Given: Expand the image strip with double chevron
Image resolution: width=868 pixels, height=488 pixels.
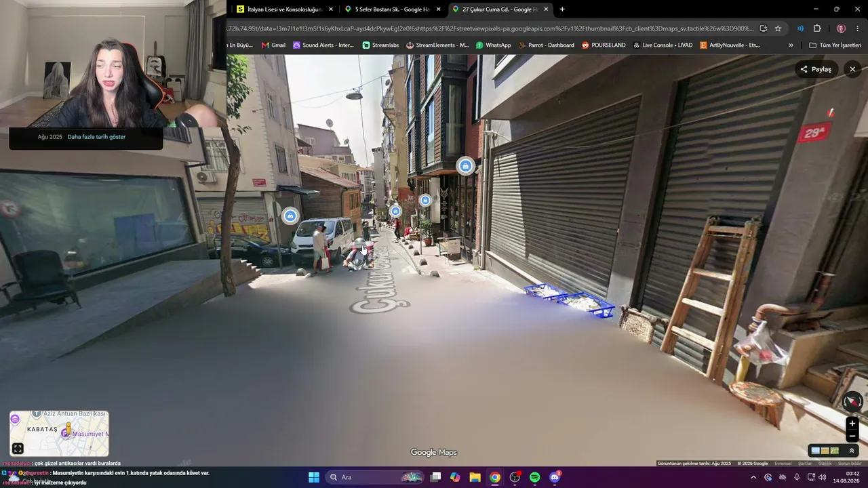Looking at the screenshot, I should pyautogui.click(x=852, y=451).
